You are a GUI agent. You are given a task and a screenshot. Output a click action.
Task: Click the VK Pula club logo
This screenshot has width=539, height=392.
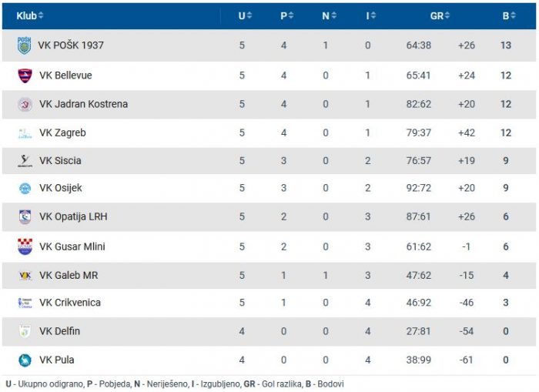(25, 360)
